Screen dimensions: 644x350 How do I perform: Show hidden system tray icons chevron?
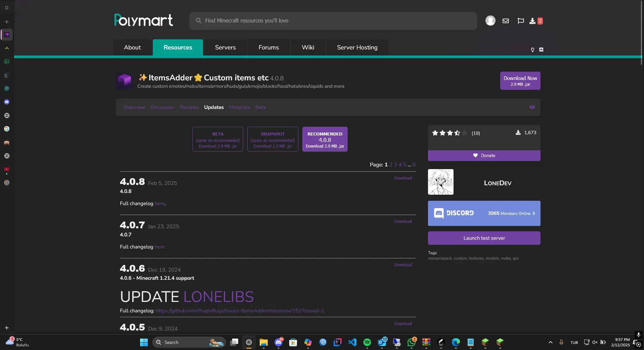click(550, 342)
